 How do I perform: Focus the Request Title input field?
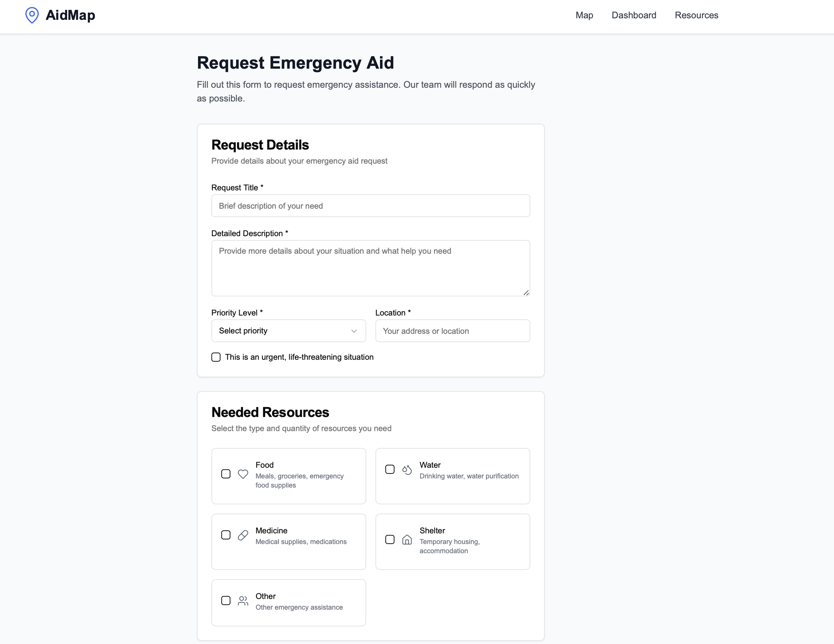pos(370,206)
